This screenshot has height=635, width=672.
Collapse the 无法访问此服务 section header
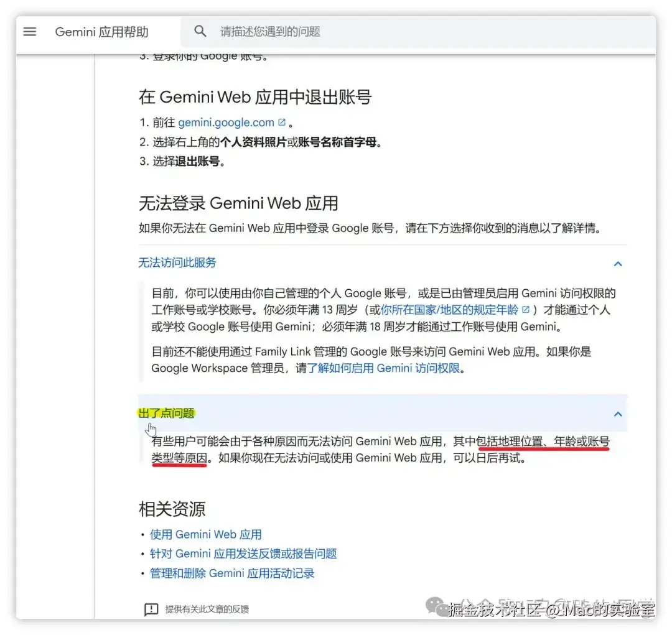click(x=382, y=262)
